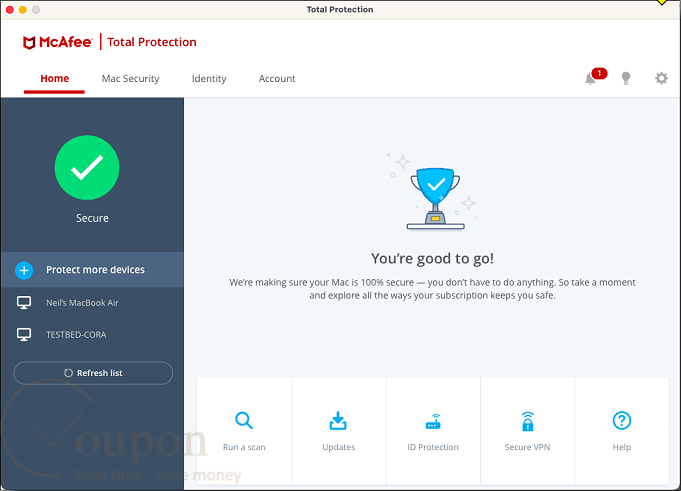Click the Secure status text
The image size is (681, 491).
[92, 218]
